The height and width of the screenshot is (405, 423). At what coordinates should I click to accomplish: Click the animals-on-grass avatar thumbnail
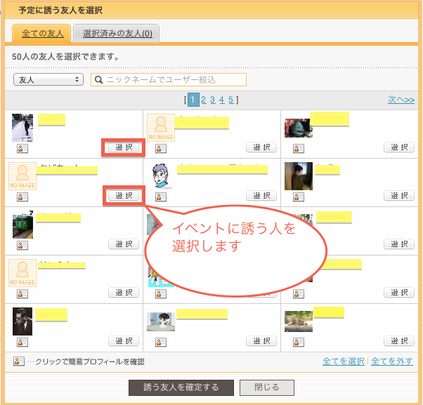(299, 321)
